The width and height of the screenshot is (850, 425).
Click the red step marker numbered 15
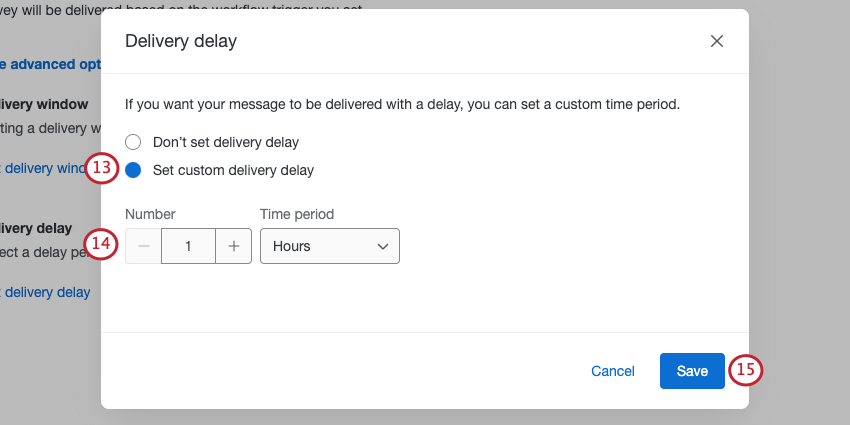coord(745,370)
